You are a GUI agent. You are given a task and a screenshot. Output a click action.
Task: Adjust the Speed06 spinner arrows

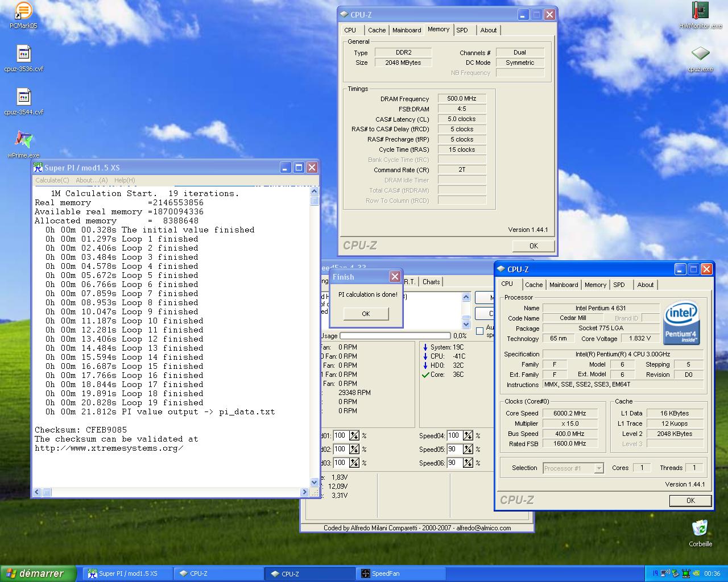[468, 463]
